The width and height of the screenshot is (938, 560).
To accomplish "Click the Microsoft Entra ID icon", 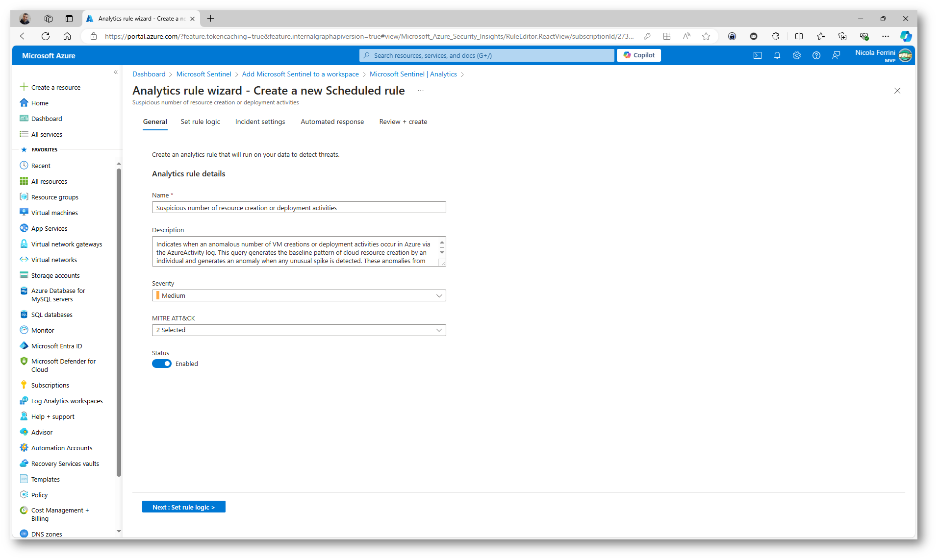I will point(24,345).
